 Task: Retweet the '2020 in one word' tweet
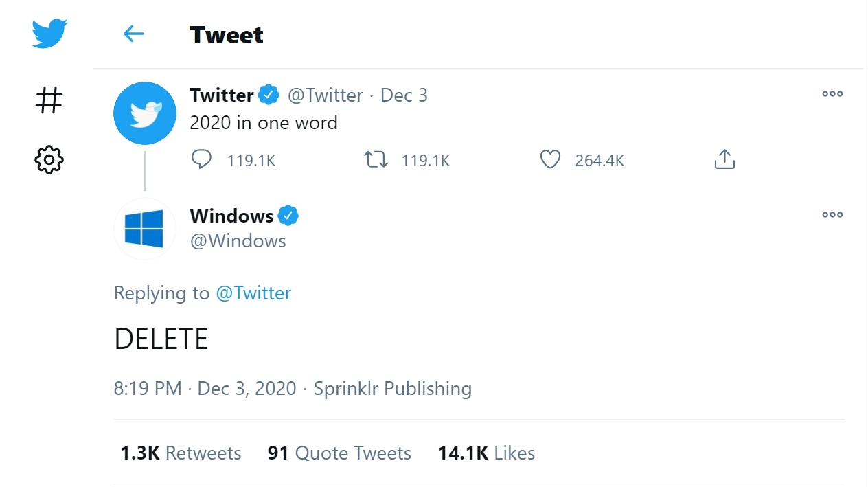(376, 160)
